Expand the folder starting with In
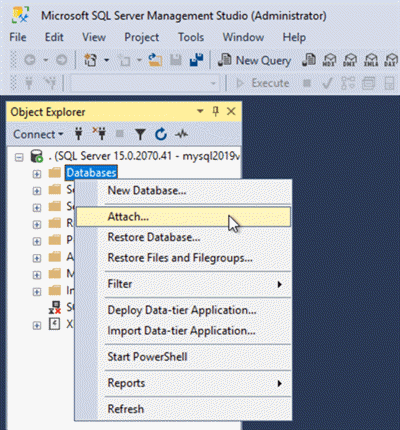The image size is (400, 430). click(37, 292)
